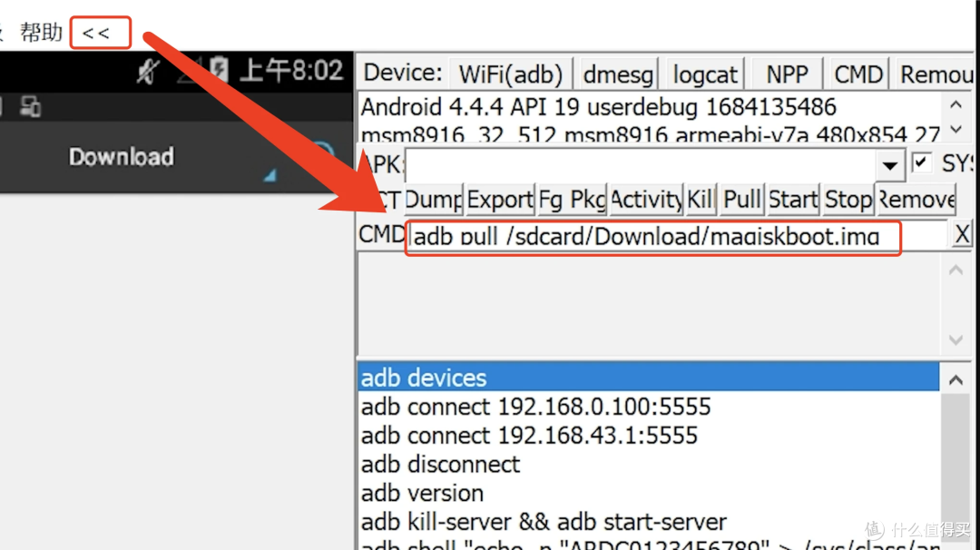
Task: Select 'adb connect 192.168.0.100:5555' entry
Action: [x=535, y=407]
